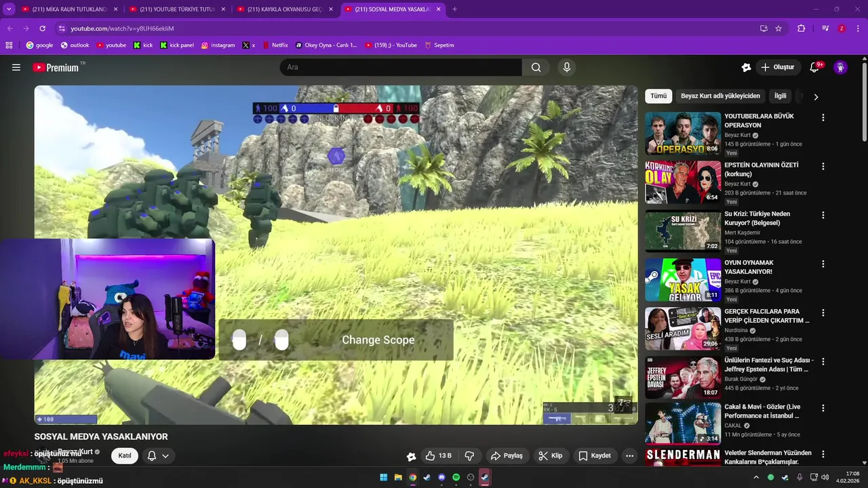Open the OPERASYON video thumbnail

(x=683, y=134)
